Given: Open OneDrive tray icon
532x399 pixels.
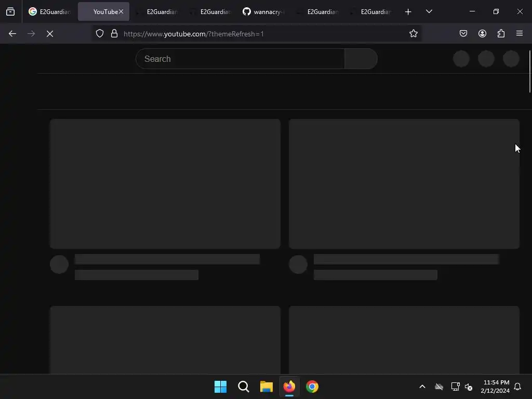Looking at the screenshot, I should 439,387.
